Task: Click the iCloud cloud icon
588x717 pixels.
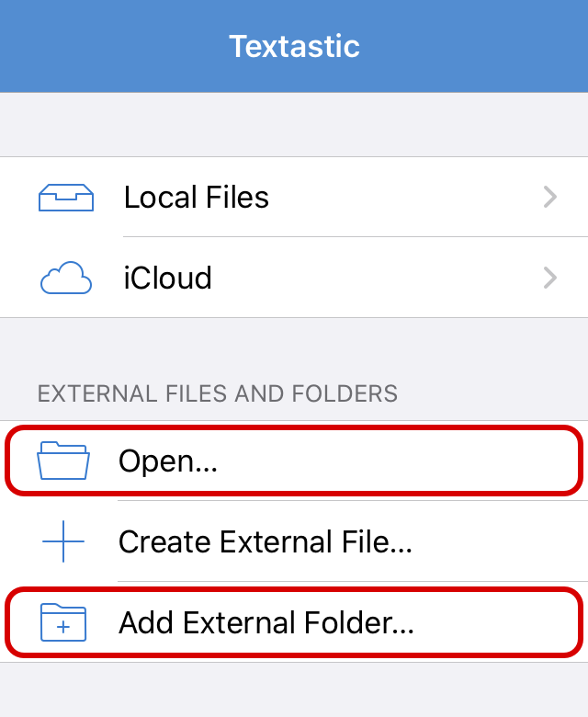Action: [x=66, y=278]
